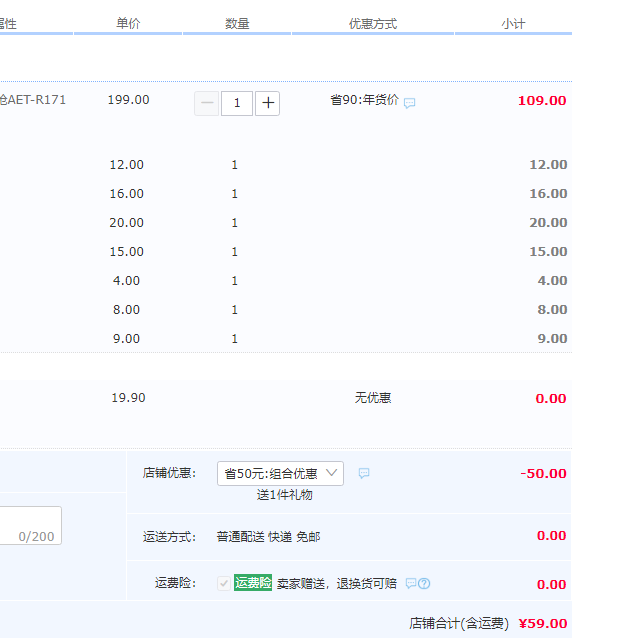Click the minus button to decrease quantity
634x638 pixels.
(x=207, y=103)
